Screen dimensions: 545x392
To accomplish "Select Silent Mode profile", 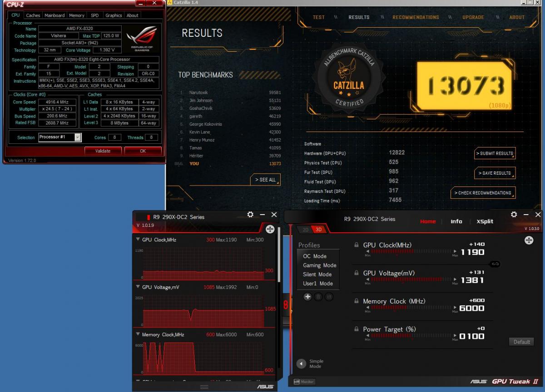I will (317, 274).
